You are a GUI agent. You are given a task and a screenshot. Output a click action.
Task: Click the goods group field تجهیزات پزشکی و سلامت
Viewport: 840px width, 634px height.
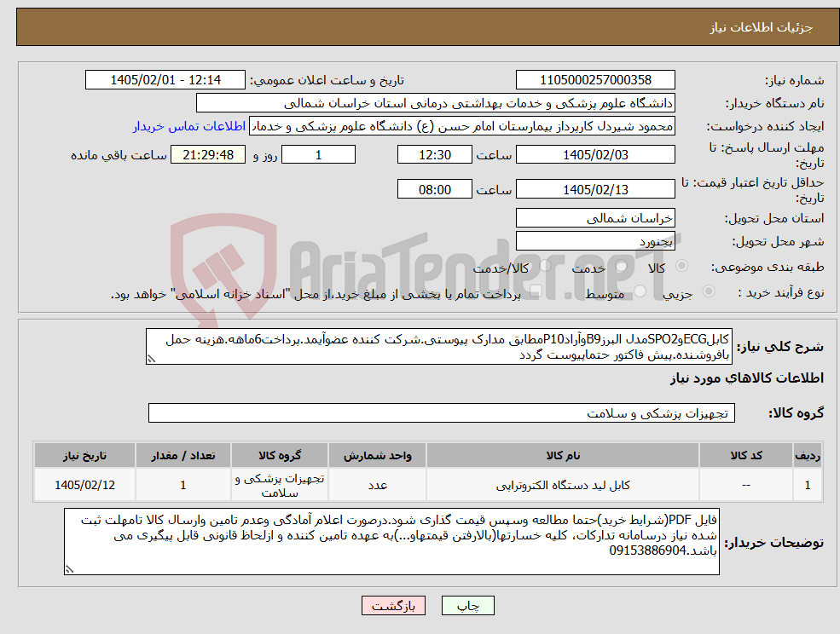click(x=442, y=412)
